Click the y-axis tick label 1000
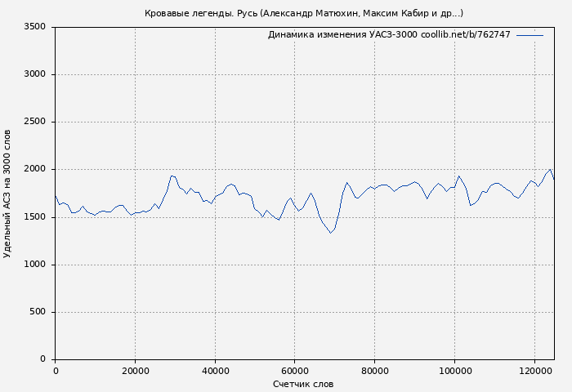This screenshot has width=572, height=392. tap(35, 265)
